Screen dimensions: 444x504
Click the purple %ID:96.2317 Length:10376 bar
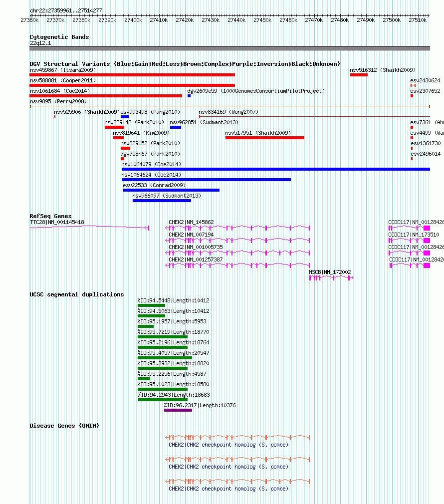click(178, 410)
